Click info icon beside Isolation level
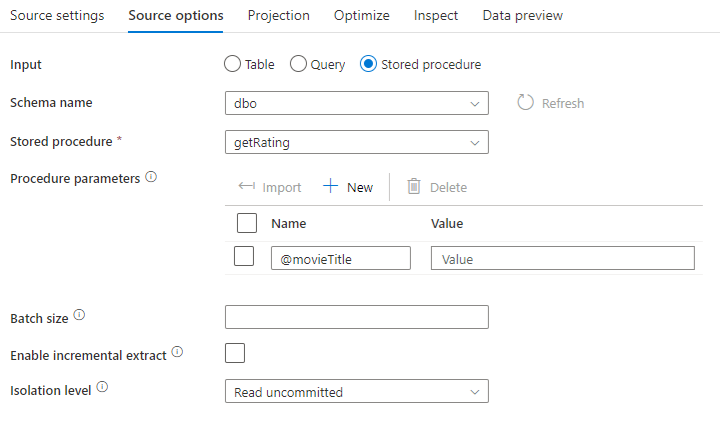This screenshot has height=423, width=720. tap(102, 388)
